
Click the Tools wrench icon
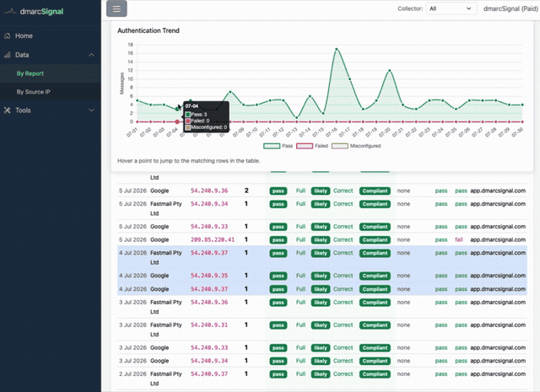pyautogui.click(x=8, y=110)
